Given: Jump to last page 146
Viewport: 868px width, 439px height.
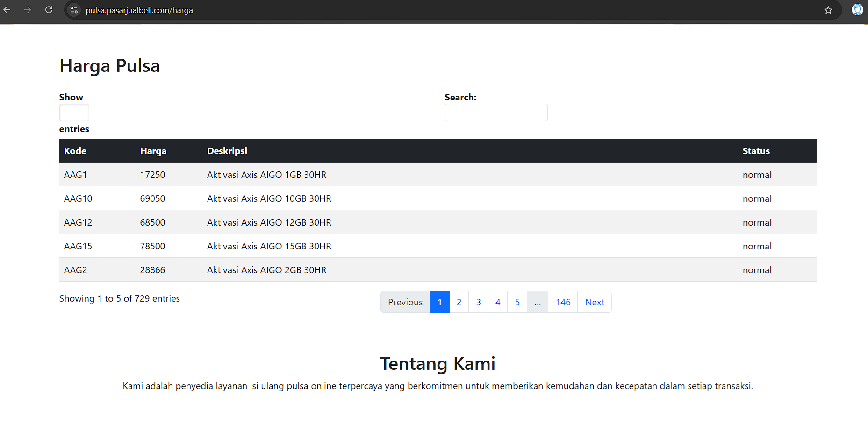Looking at the screenshot, I should tap(563, 302).
